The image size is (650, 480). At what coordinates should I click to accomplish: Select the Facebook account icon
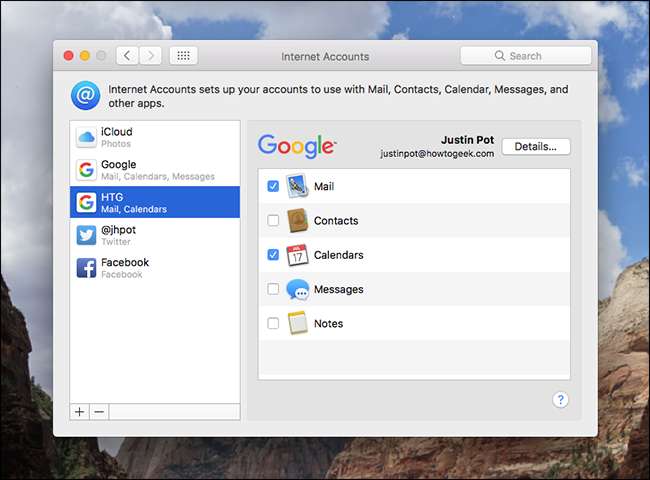tap(86, 268)
